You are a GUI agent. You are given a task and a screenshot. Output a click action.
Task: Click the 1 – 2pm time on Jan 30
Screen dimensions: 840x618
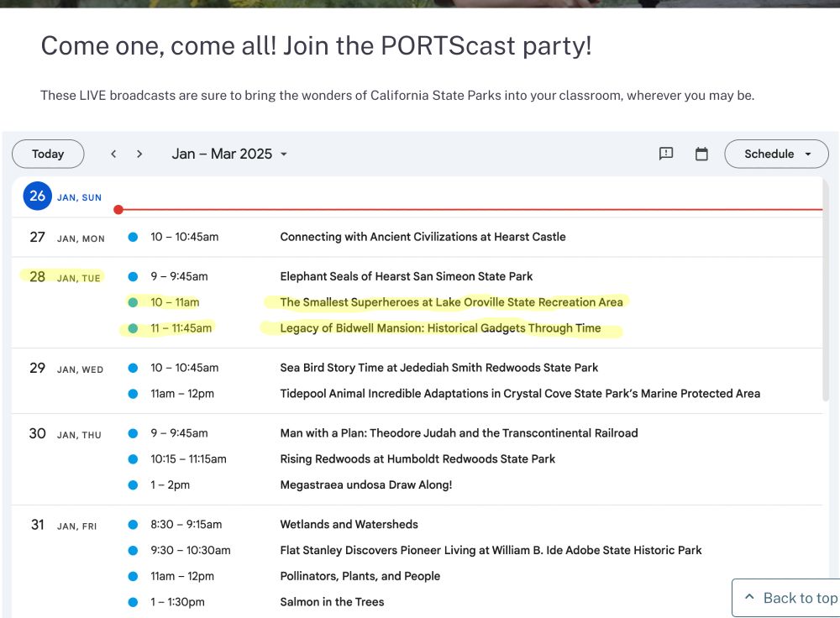click(x=170, y=484)
